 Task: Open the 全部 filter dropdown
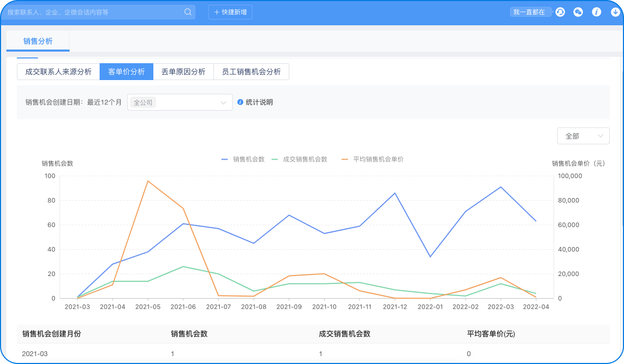click(x=583, y=136)
